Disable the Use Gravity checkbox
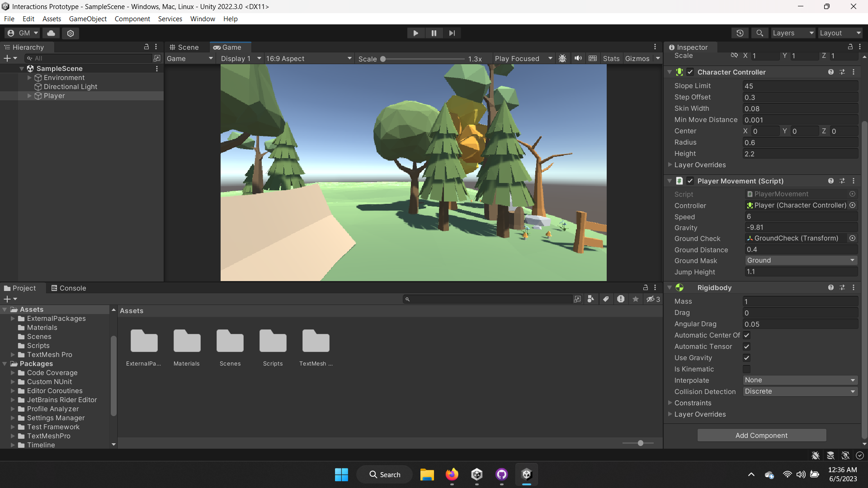Screen dimensions: 868x488 point(747,357)
